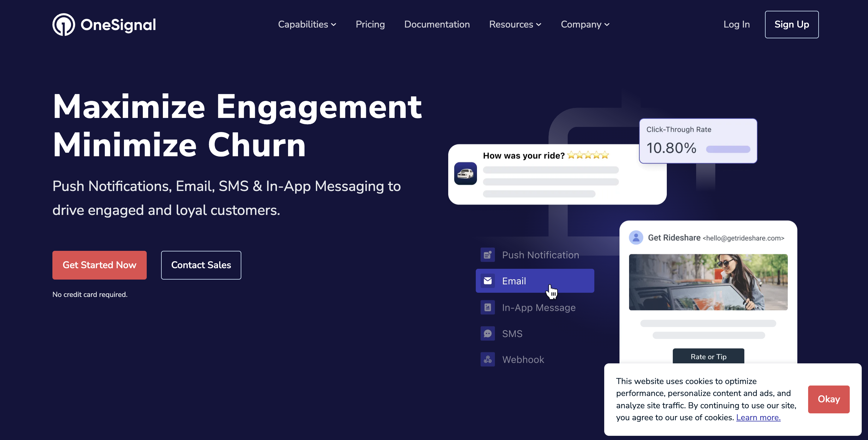The image size is (868, 440).
Task: Expand the Capabilities dropdown menu
Action: [x=307, y=24]
